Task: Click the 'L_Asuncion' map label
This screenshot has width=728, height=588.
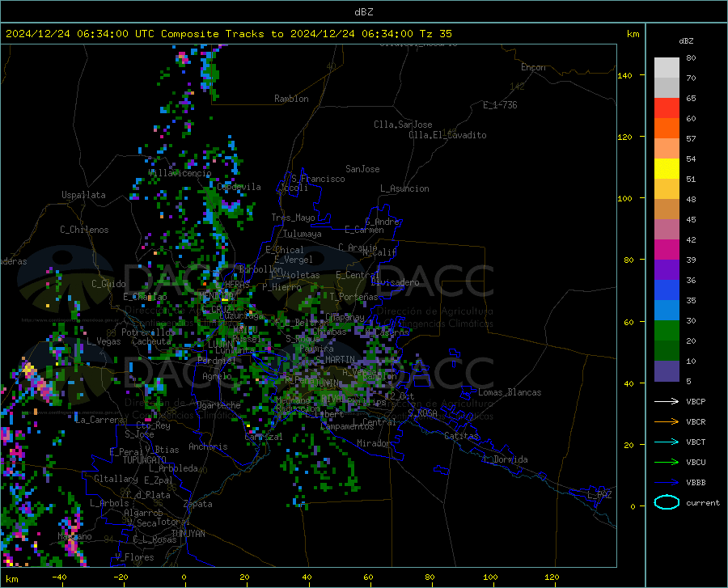Action: (x=404, y=188)
